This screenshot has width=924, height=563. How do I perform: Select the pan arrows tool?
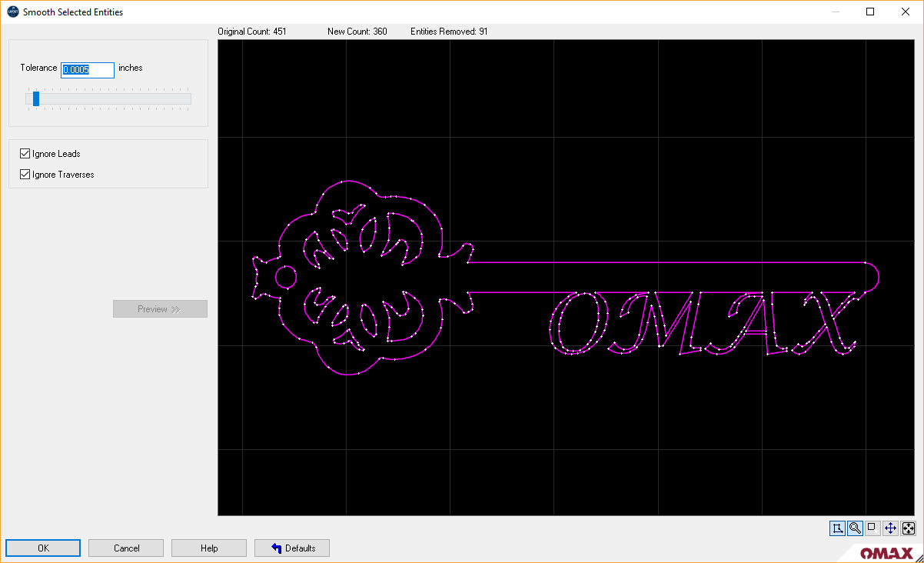[890, 528]
